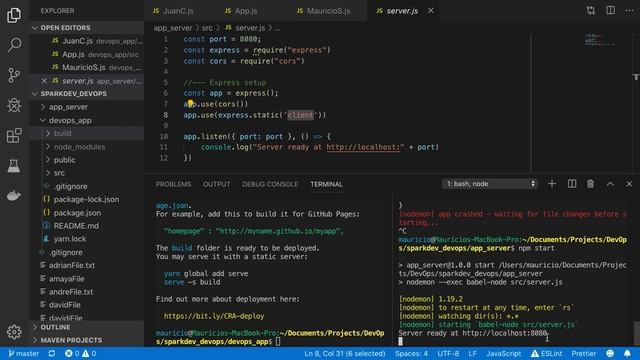Synchronize changes in the status bar
The image size is (640, 360).
point(52,353)
